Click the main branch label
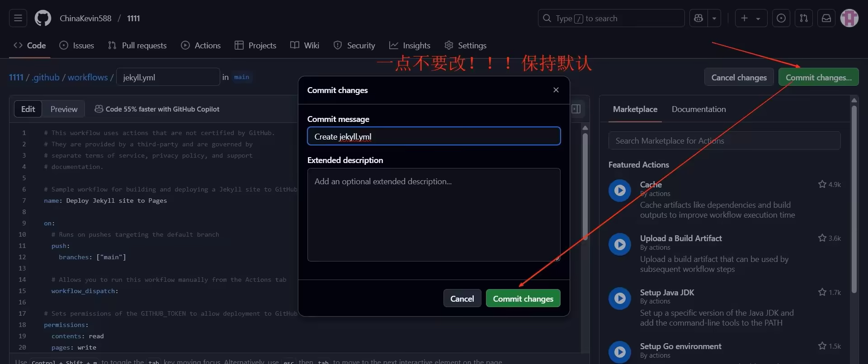Image resolution: width=868 pixels, height=364 pixels. click(241, 77)
